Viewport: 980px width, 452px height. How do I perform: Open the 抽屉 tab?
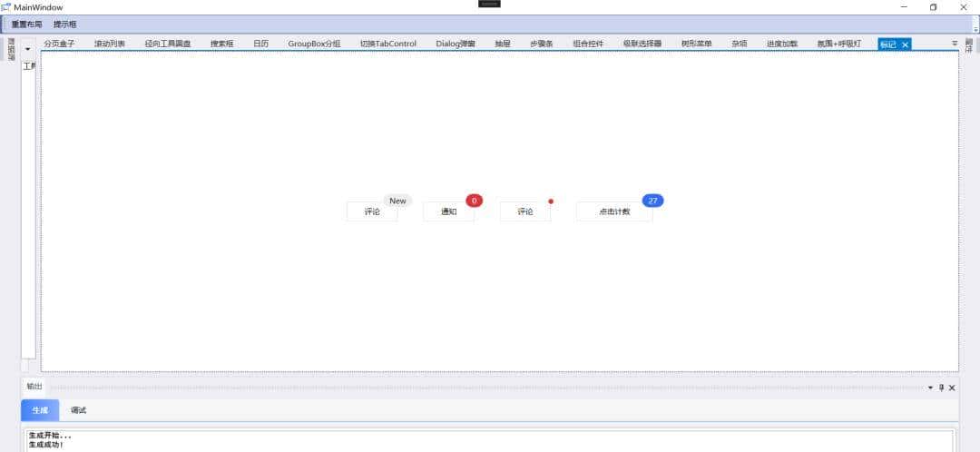(x=503, y=44)
